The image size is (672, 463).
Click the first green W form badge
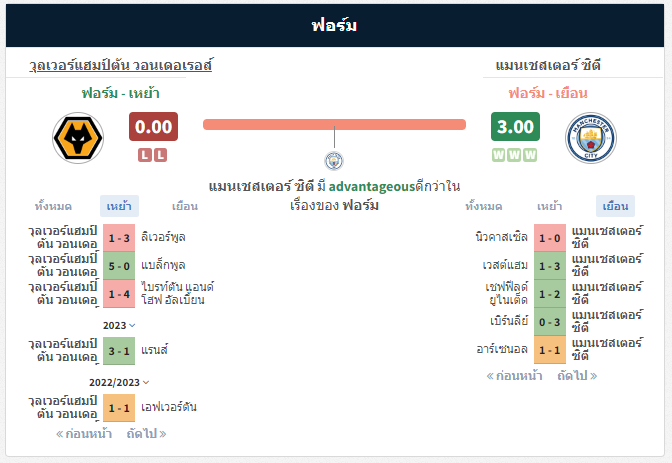click(498, 155)
